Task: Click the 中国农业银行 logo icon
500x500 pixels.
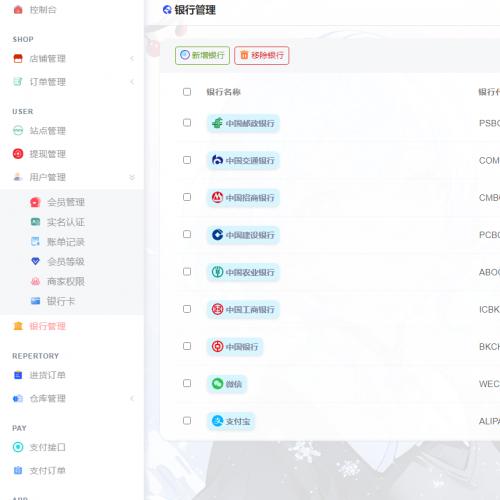Action: 217,272
